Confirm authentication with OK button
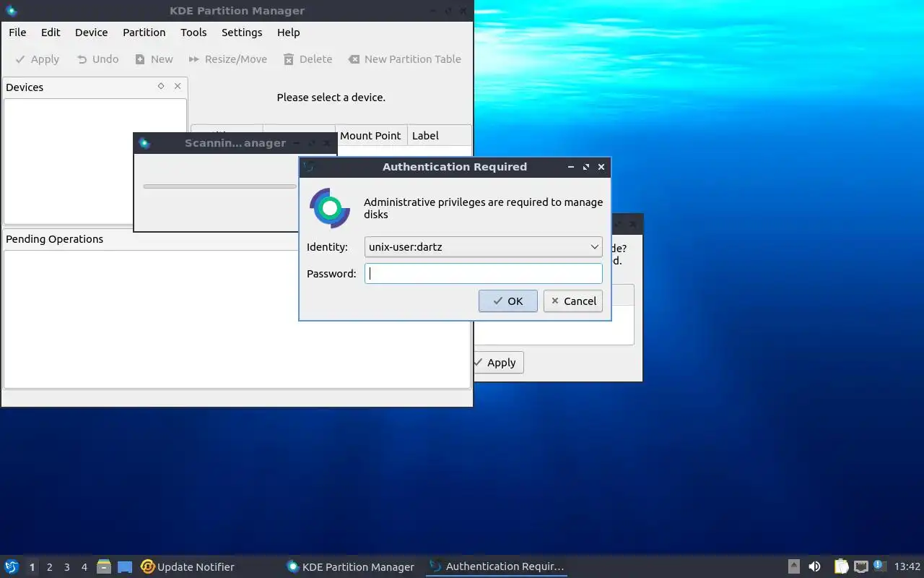The height and width of the screenshot is (578, 924). pyautogui.click(x=508, y=301)
